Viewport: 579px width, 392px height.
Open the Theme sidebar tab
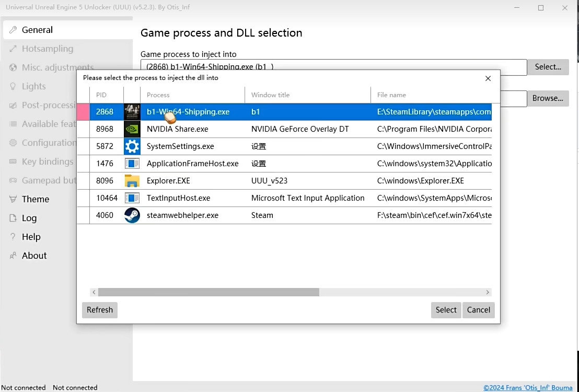tap(35, 199)
